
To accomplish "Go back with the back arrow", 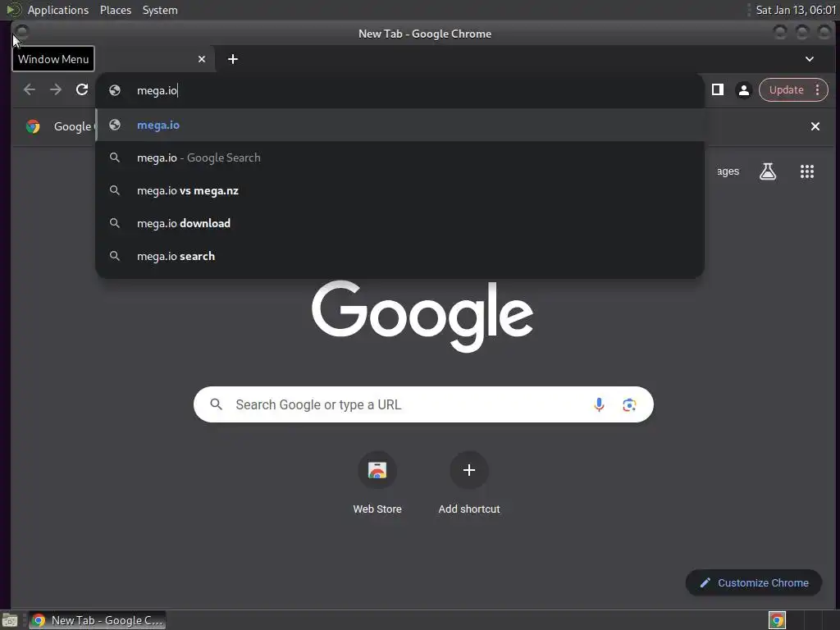I will tap(30, 89).
